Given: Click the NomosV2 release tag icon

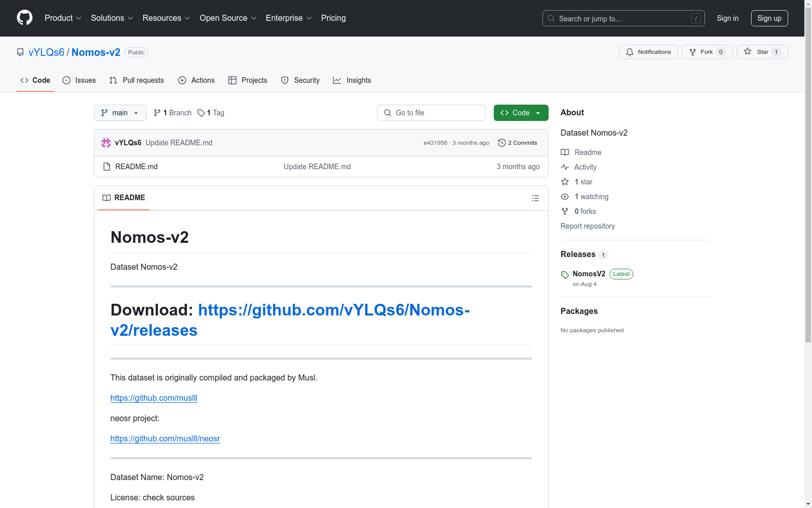Looking at the screenshot, I should [x=565, y=275].
